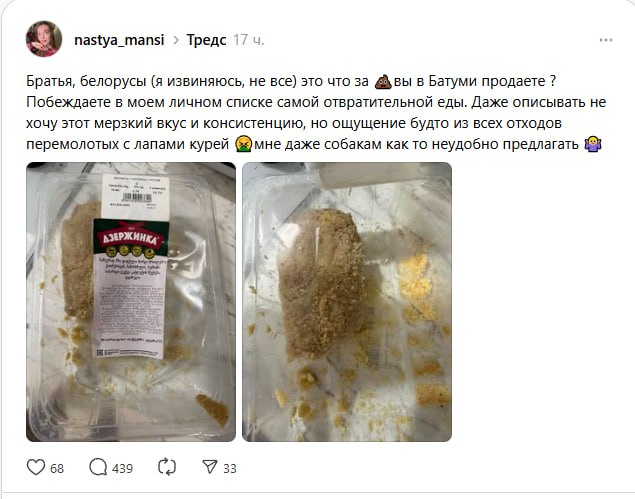Click the poop emoji in post text
The height and width of the screenshot is (499, 635).
coord(383,81)
